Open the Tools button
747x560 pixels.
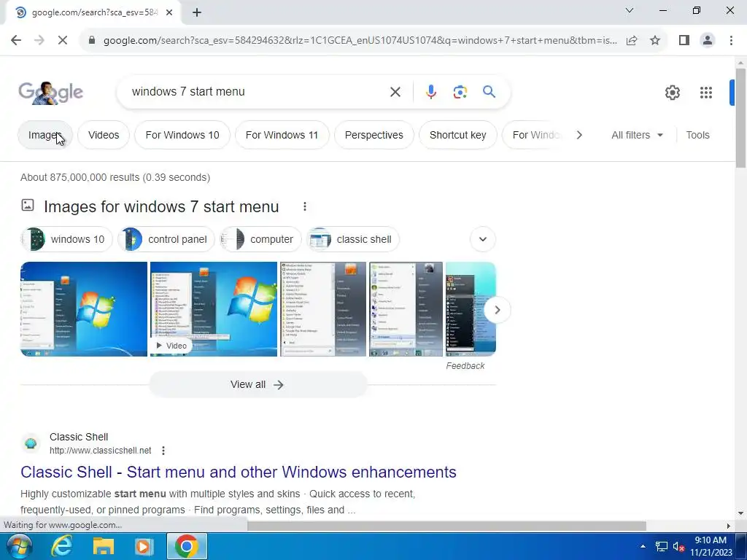click(697, 135)
